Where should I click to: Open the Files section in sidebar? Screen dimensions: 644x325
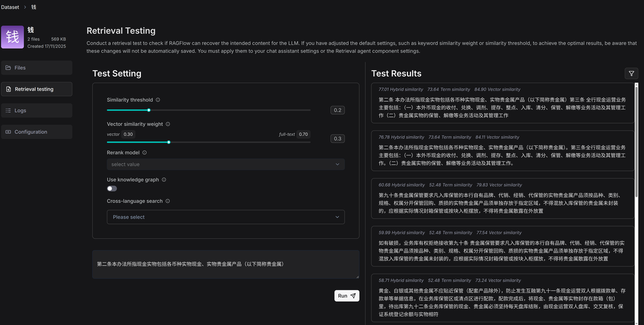36,68
